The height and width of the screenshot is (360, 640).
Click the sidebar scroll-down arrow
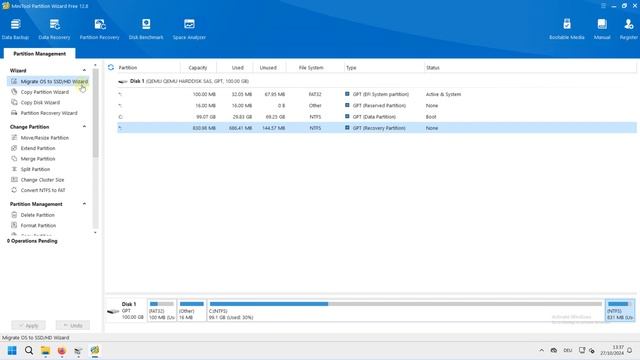tap(95, 233)
